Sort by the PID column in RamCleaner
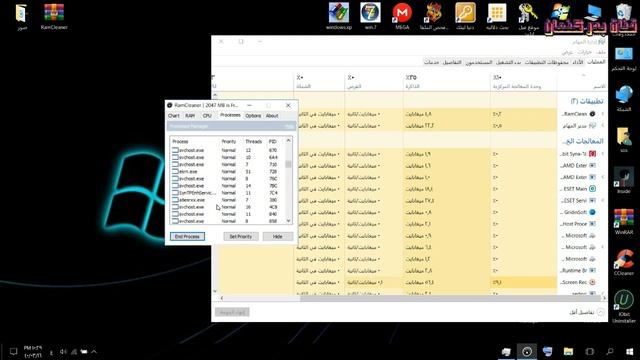The height and width of the screenshot is (360, 640). click(273, 142)
